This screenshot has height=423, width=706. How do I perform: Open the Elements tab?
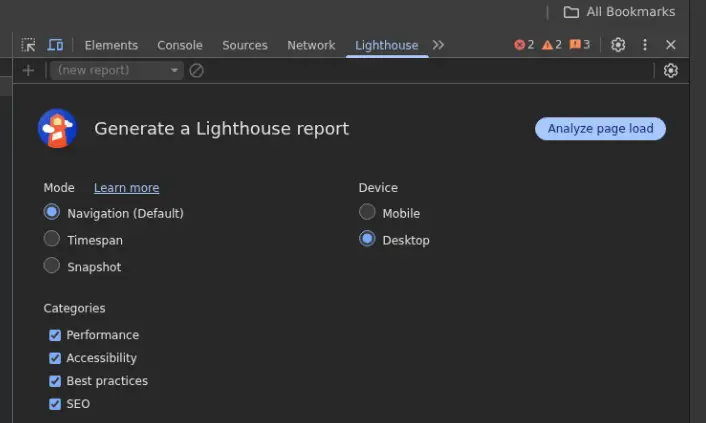pyautogui.click(x=111, y=45)
